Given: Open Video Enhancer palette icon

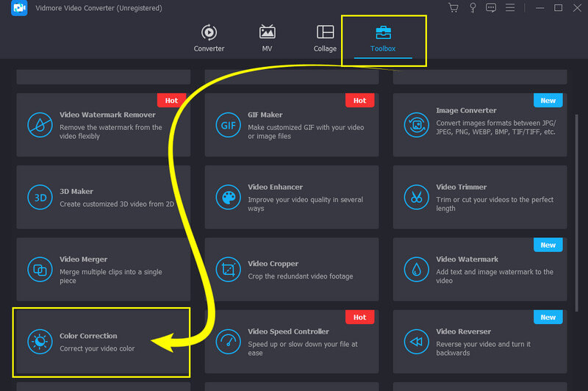Looking at the screenshot, I should pos(228,197).
